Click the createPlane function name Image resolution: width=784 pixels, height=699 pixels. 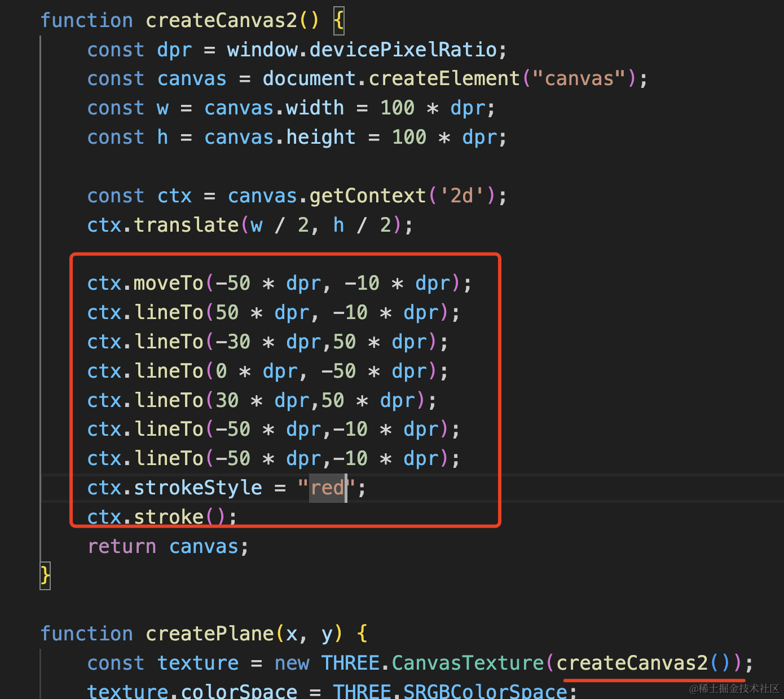pyautogui.click(x=209, y=634)
